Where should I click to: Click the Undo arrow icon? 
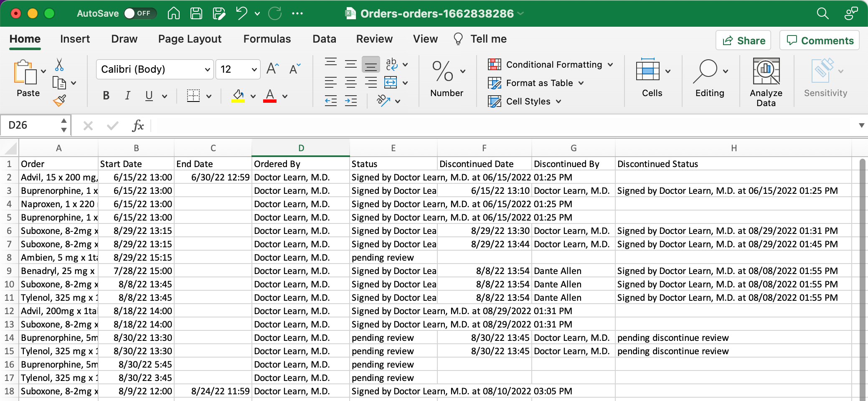point(241,13)
